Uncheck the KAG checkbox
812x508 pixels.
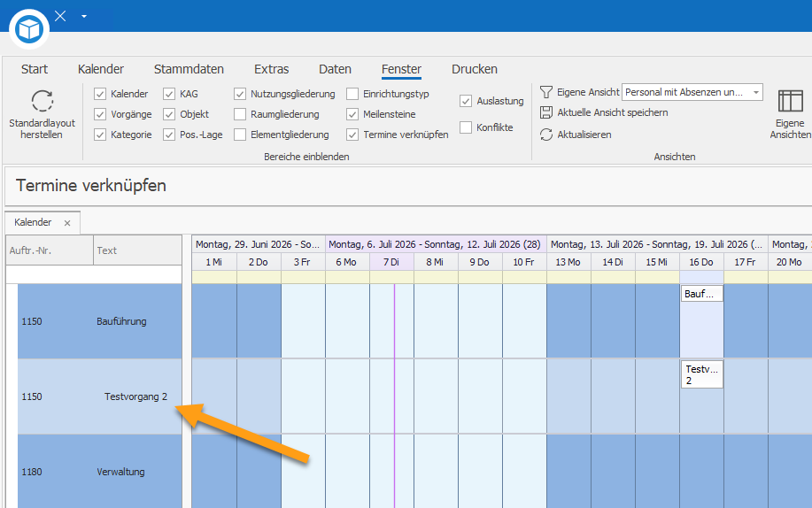coord(169,94)
